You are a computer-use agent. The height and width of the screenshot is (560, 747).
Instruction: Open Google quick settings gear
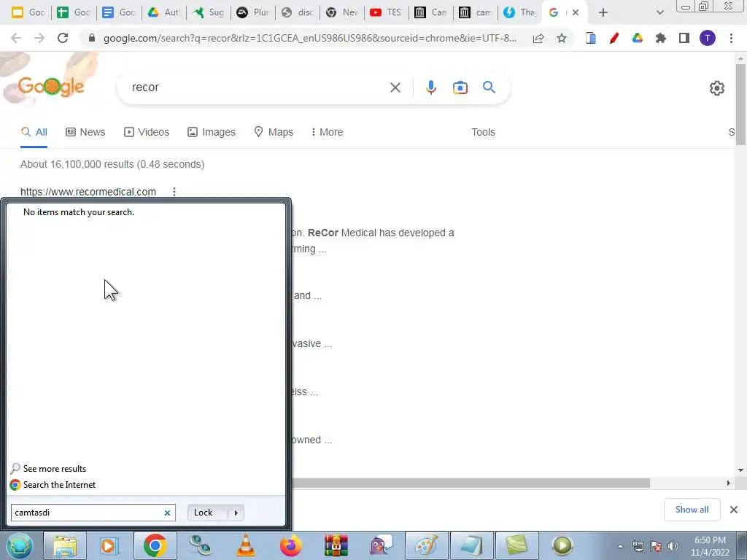[716, 88]
